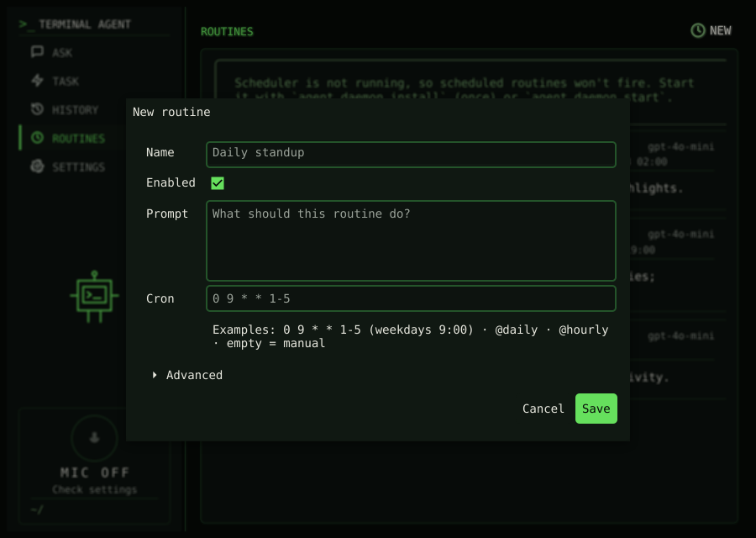Click the Check settings link
This screenshot has width=756, height=538.
[94, 490]
